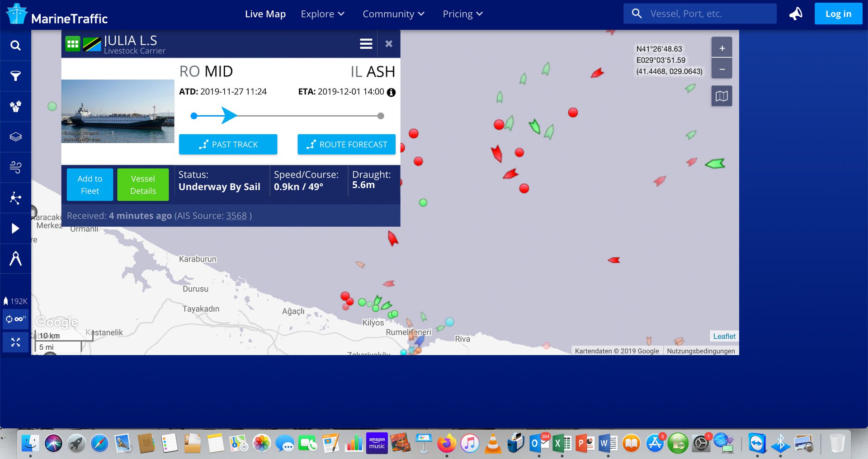Toggle the auto-refresh infinity control
This screenshot has width=868, height=459.
(15, 319)
